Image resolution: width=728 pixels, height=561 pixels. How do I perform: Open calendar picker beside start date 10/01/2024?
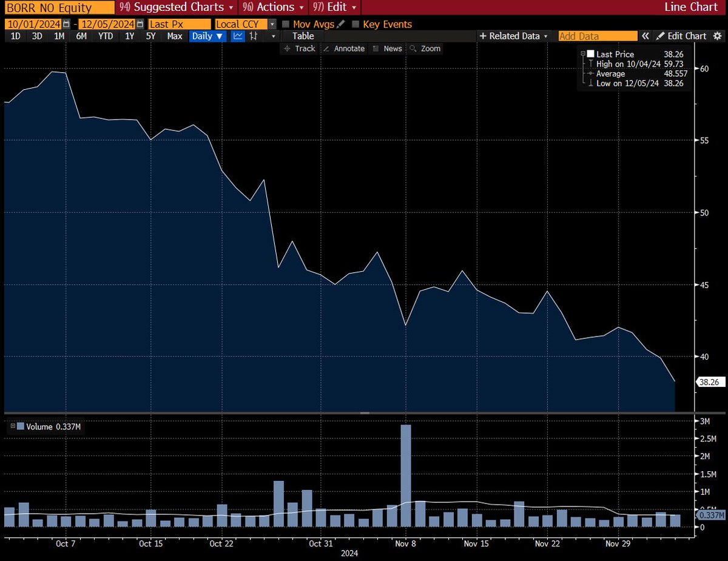click(66, 24)
